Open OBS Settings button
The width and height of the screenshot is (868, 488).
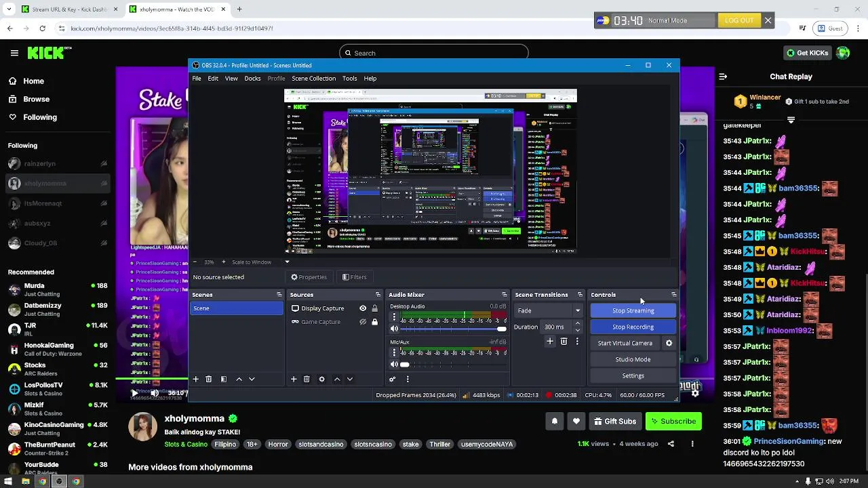[633, 376]
